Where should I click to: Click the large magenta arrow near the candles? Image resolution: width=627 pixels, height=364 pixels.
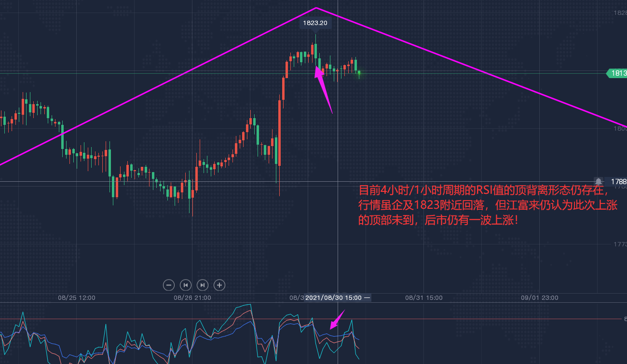(323, 90)
